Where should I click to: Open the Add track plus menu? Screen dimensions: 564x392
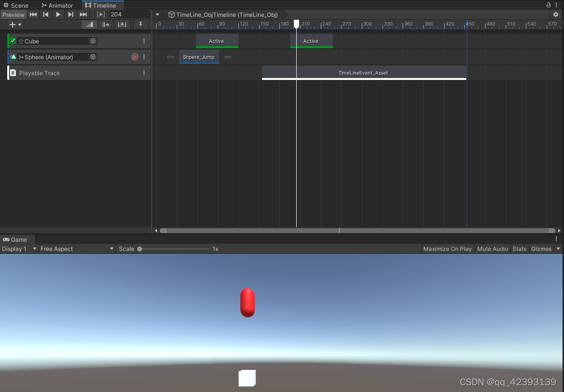pos(15,25)
